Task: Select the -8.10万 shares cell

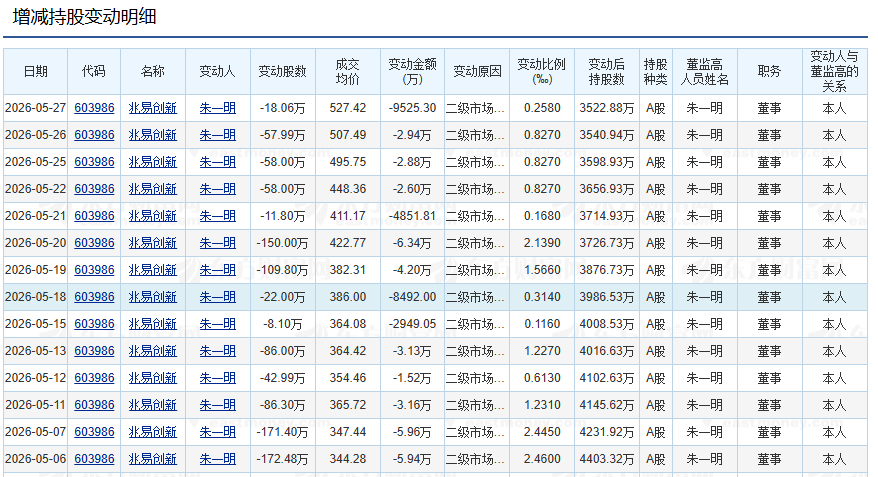Action: 283,324
